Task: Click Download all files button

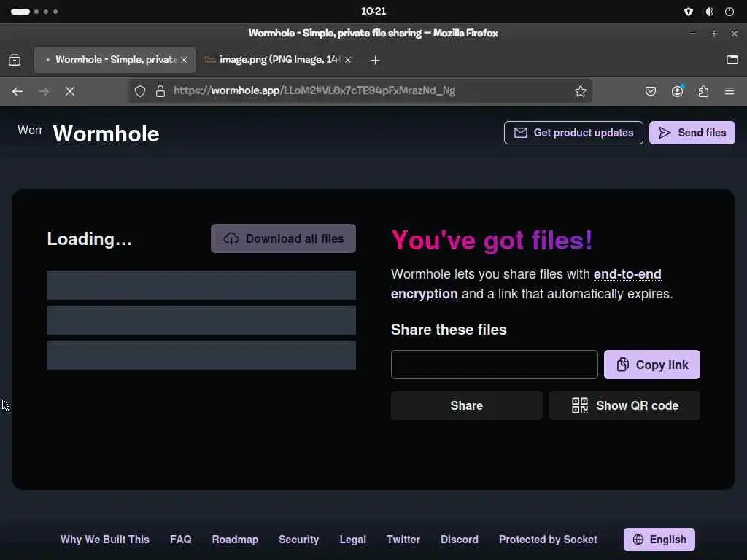Action: [x=283, y=238]
